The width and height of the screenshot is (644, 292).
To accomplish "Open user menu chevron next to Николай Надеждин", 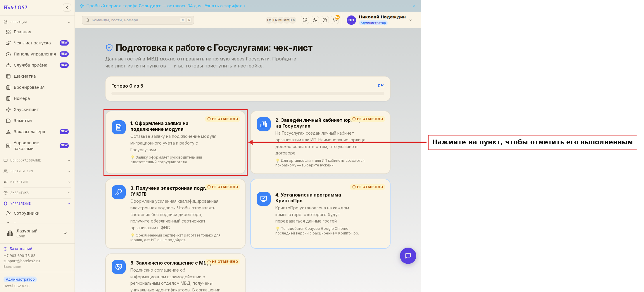I will click(411, 20).
